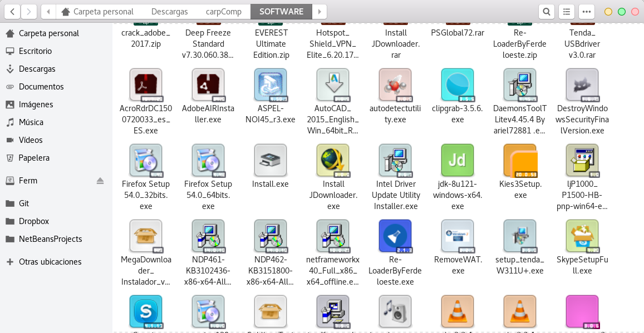Select the netframeworkx40_Full_x86_x64_offline icon
644x333 pixels.
[x=333, y=236]
